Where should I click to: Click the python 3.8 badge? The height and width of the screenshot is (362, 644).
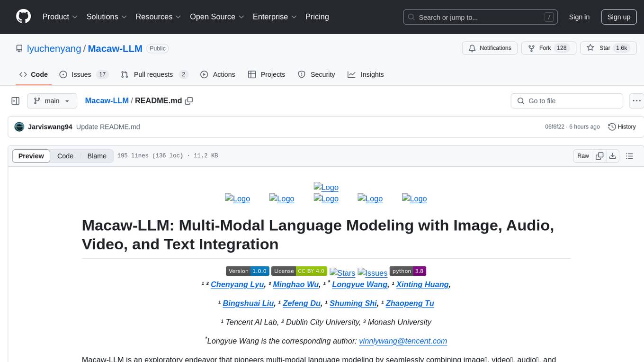tap(408, 271)
